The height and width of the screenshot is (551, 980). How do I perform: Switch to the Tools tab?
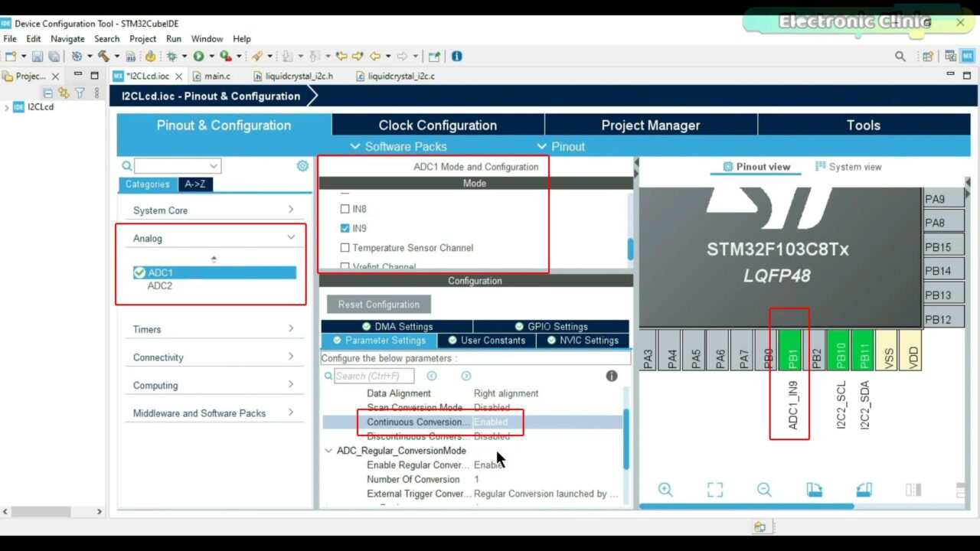coord(864,126)
